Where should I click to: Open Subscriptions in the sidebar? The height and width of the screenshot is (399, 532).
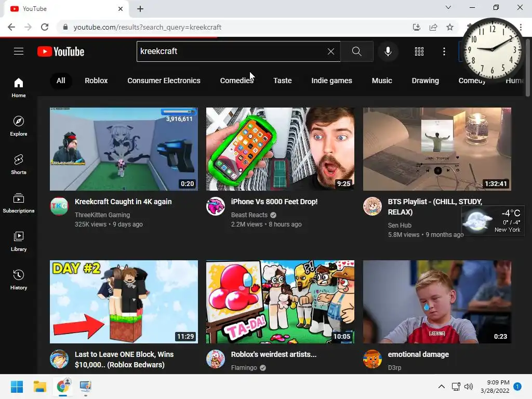coord(19,203)
